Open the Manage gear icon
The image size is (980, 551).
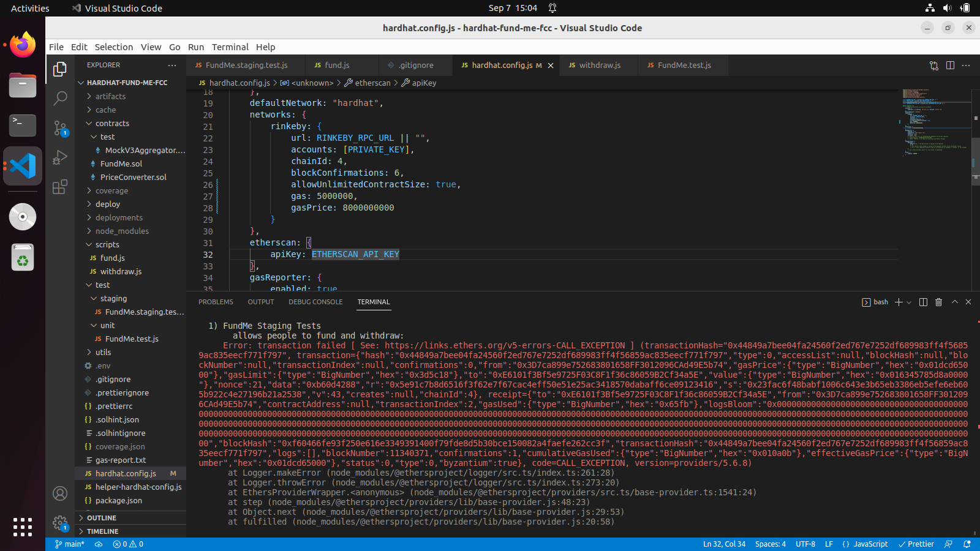click(60, 523)
